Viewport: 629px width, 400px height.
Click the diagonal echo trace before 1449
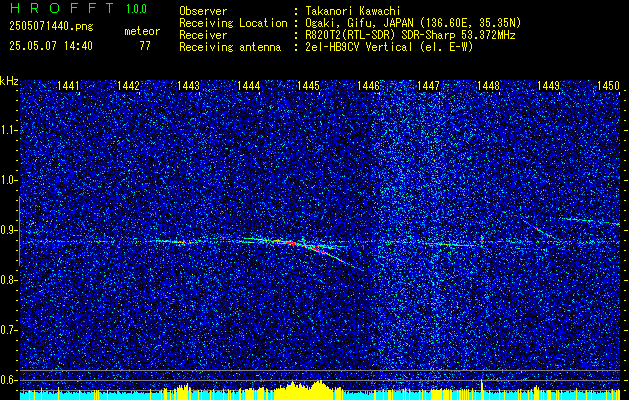point(542,230)
